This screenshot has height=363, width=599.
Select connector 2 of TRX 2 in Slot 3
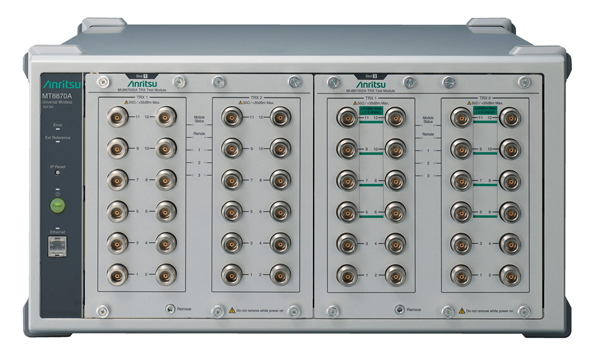tap(510, 275)
